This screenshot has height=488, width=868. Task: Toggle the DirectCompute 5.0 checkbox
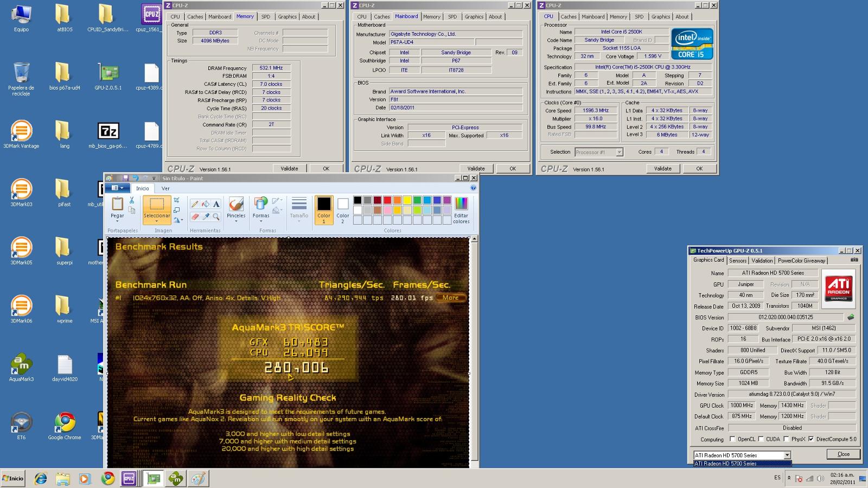(x=811, y=439)
